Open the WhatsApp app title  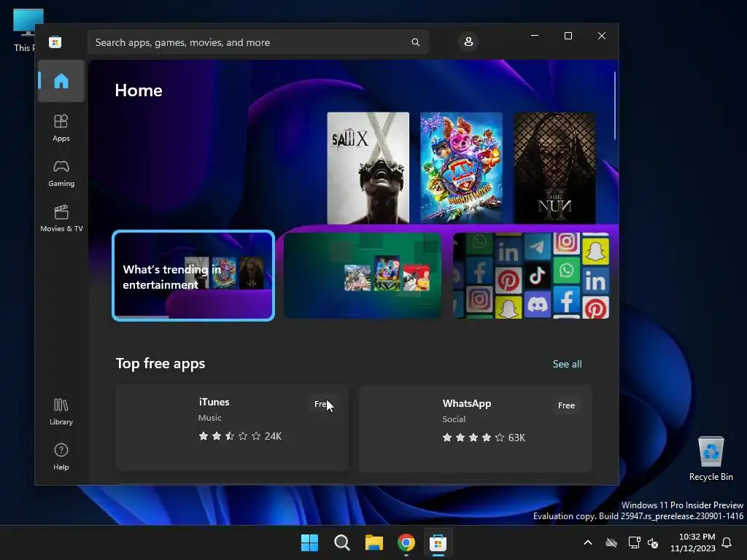coord(466,403)
